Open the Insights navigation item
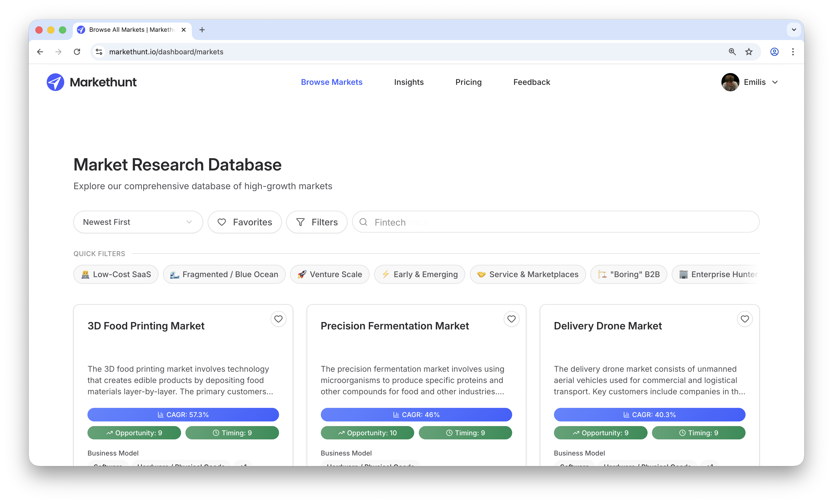Viewport: 833px width, 504px height. [x=409, y=82]
